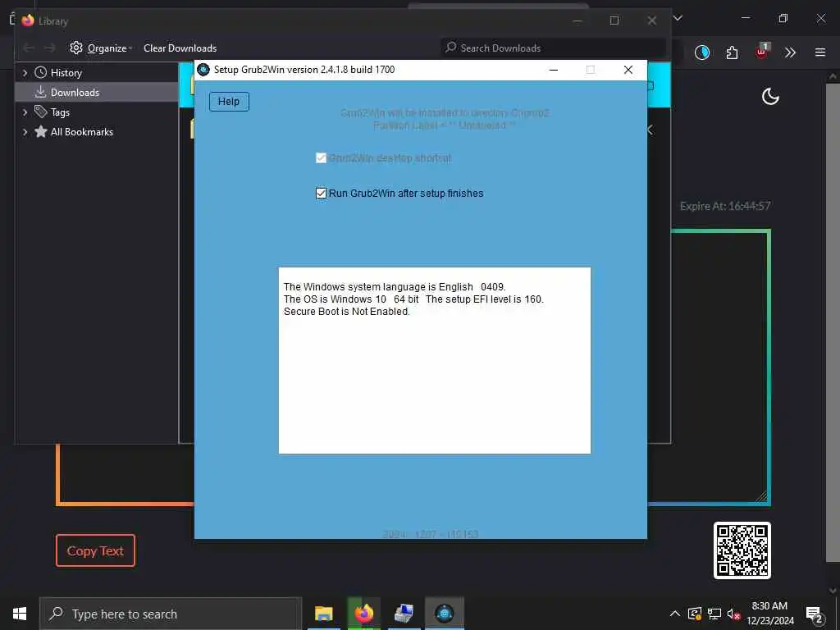Click the uBlock Origin toolbar icon
840x630 pixels.
click(762, 52)
